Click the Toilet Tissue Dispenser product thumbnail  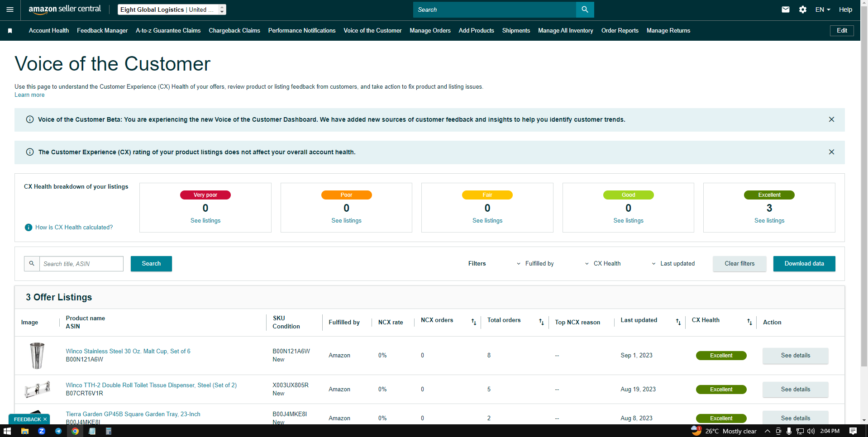37,389
